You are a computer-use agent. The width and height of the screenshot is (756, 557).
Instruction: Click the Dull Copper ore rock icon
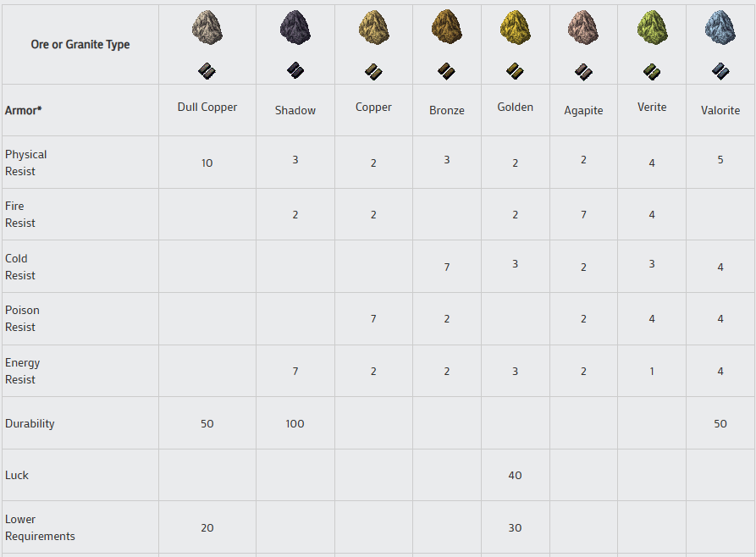pyautogui.click(x=207, y=27)
